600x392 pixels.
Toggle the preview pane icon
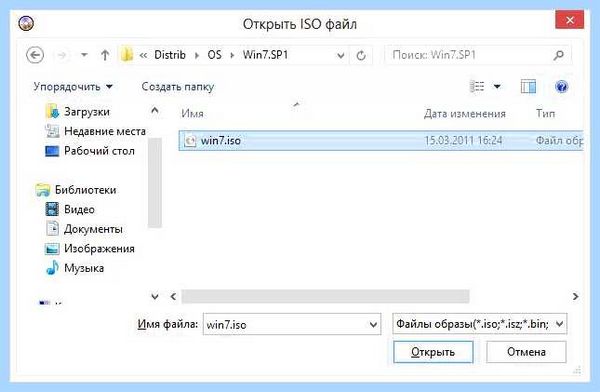[x=528, y=87]
